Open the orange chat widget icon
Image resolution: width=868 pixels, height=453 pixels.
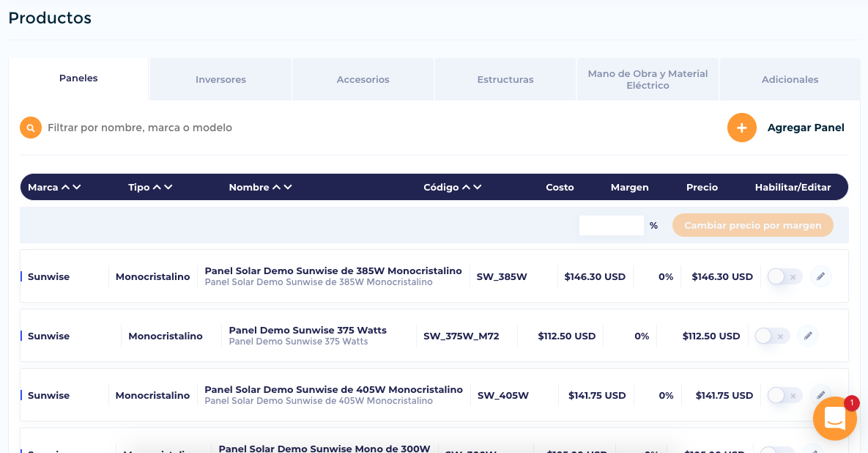(x=835, y=419)
